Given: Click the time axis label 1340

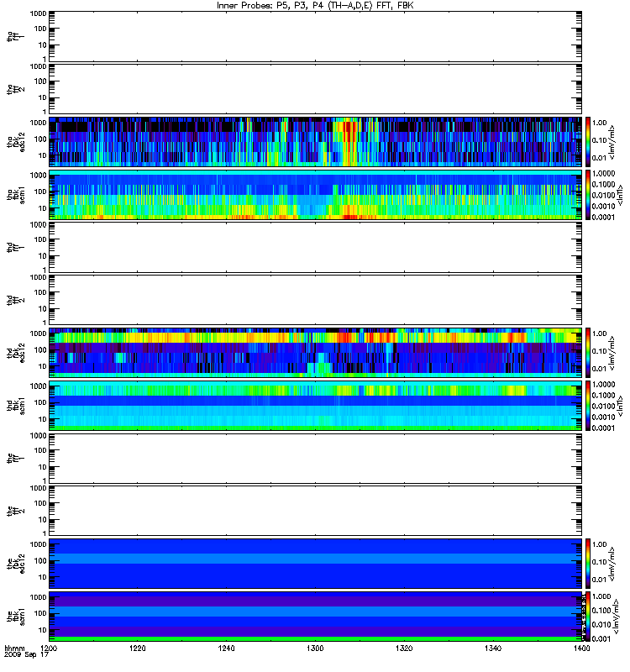Looking at the screenshot, I should (x=493, y=648).
